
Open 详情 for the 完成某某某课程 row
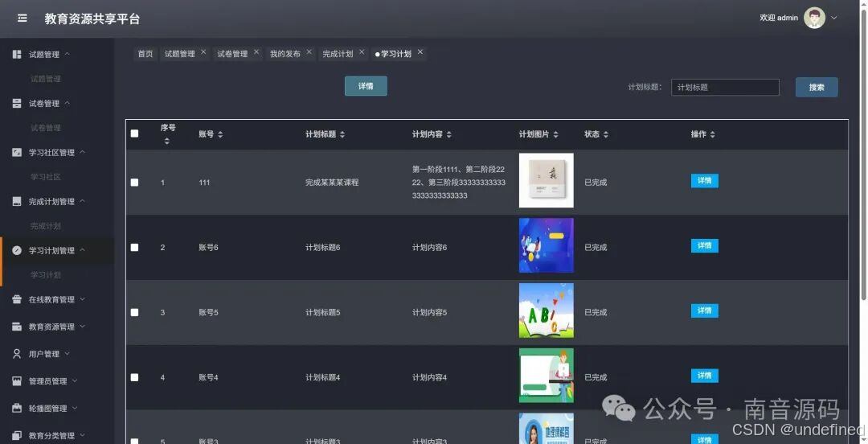pos(704,181)
